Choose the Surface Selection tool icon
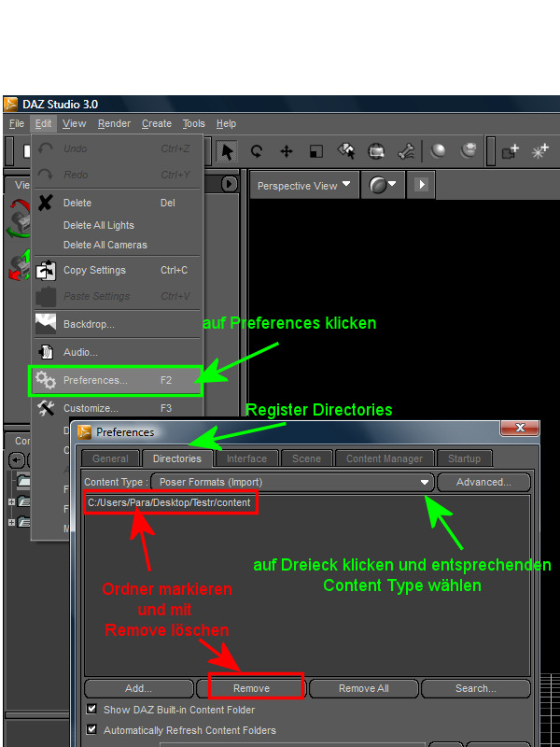Image resolution: width=560 pixels, height=747 pixels. pyautogui.click(x=346, y=151)
